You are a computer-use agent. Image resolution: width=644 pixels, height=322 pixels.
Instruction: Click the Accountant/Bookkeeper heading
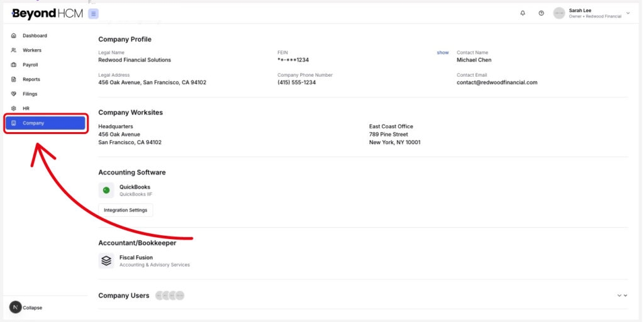pyautogui.click(x=138, y=243)
